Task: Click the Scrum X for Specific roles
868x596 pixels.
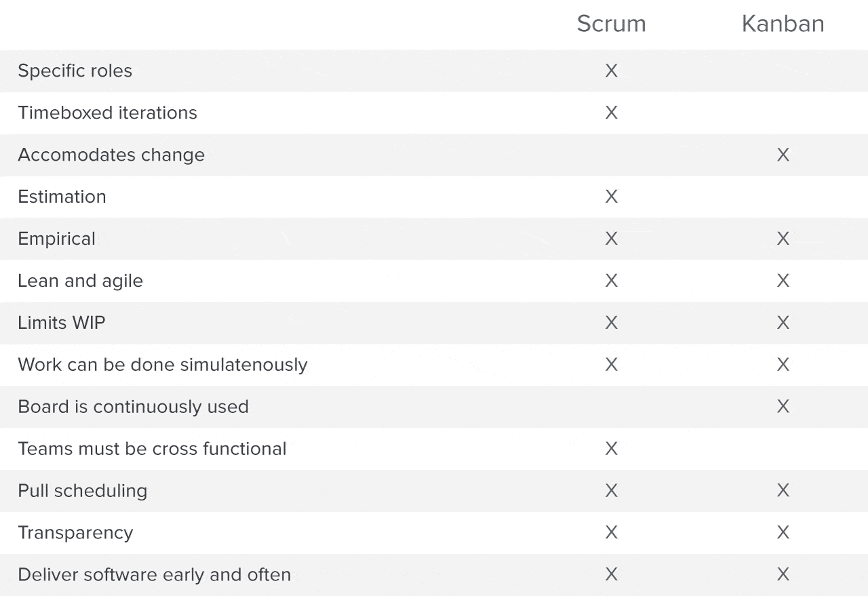Action: pos(611,71)
